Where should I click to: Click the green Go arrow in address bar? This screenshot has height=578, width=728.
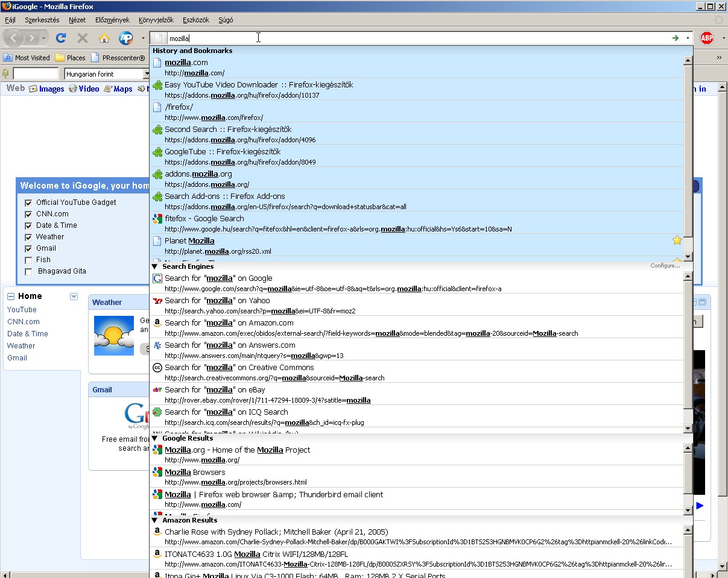(676, 38)
